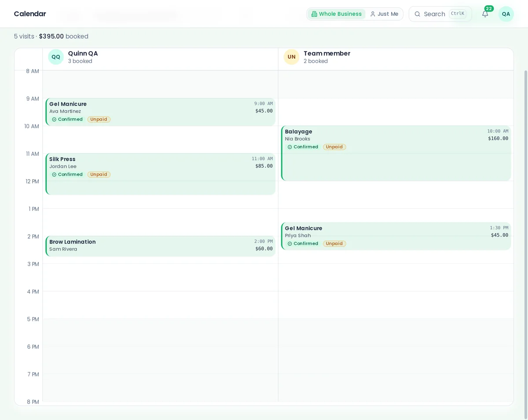Click Confirmed status on Nia Brooks's appointment
Viewport: 528px width, 420px height.
tap(303, 147)
